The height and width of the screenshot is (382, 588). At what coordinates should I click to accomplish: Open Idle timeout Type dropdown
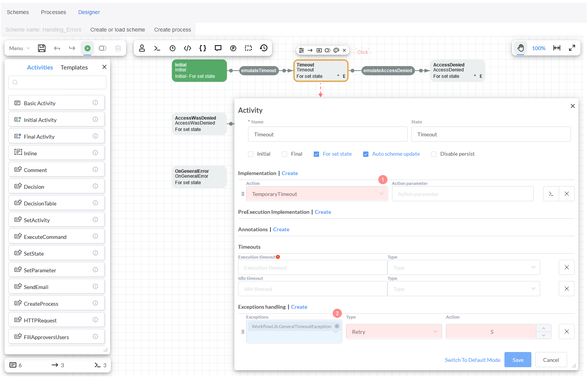click(464, 289)
